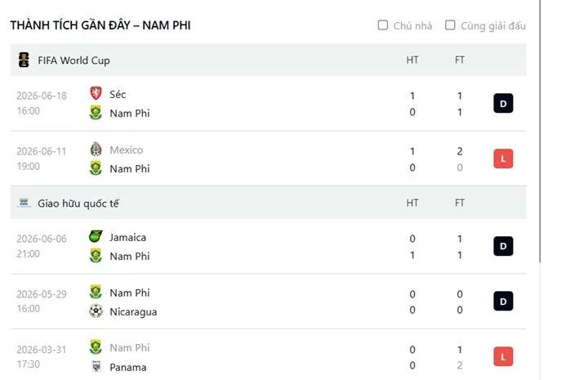Click the Giao hữu quốc tế league icon
The height and width of the screenshot is (380, 588).
[x=24, y=203]
